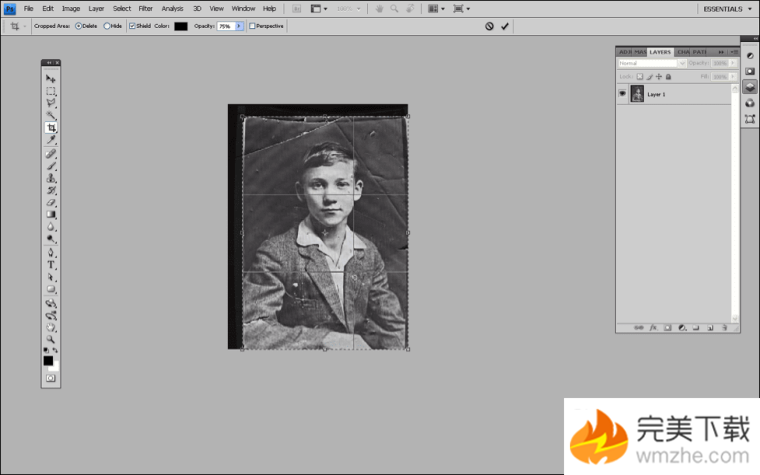Image resolution: width=760 pixels, height=475 pixels.
Task: Disable the Shield checkbox
Action: (132, 26)
